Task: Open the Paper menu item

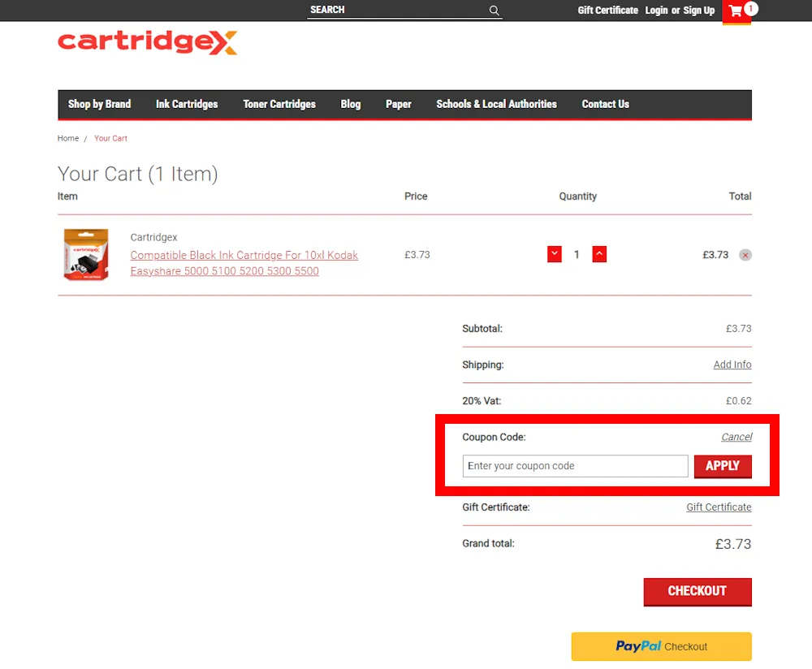Action: [x=398, y=104]
